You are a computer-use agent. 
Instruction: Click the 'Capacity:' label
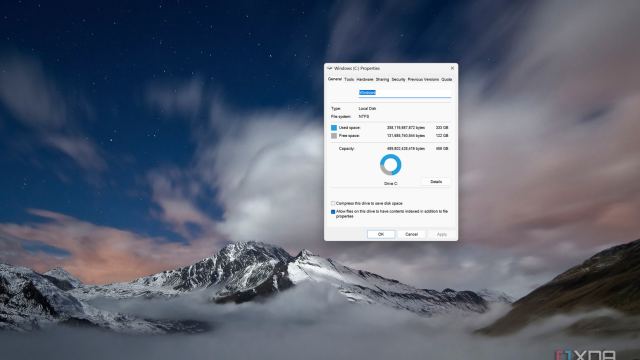[347, 149]
